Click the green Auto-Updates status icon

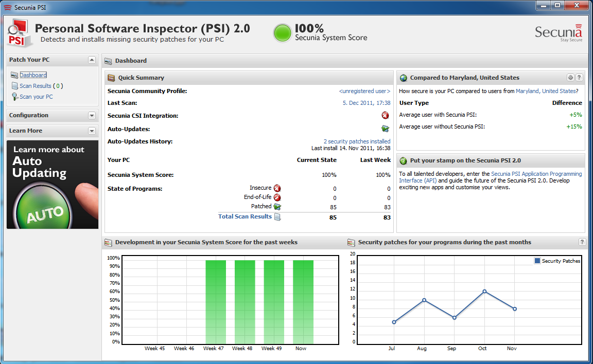coord(385,129)
